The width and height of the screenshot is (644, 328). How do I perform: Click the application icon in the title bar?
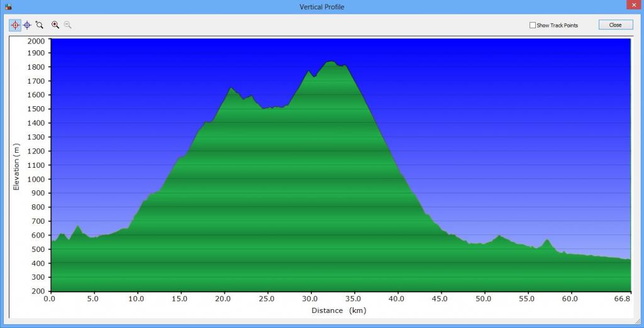(8, 7)
